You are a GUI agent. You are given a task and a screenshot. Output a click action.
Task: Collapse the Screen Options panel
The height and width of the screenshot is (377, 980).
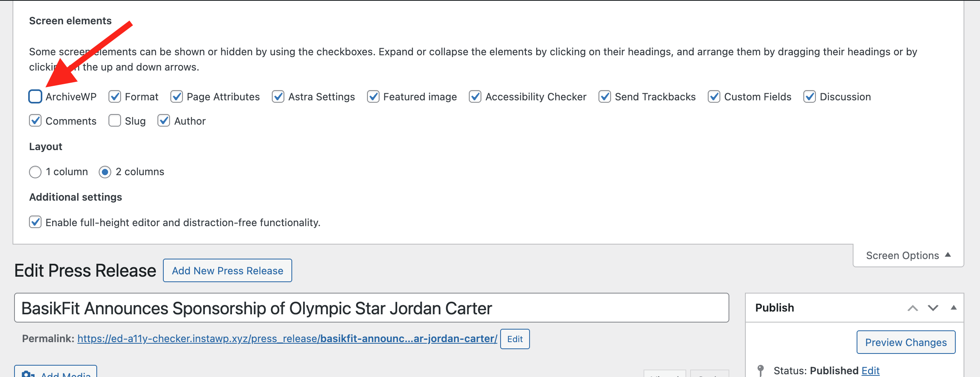[908, 255]
